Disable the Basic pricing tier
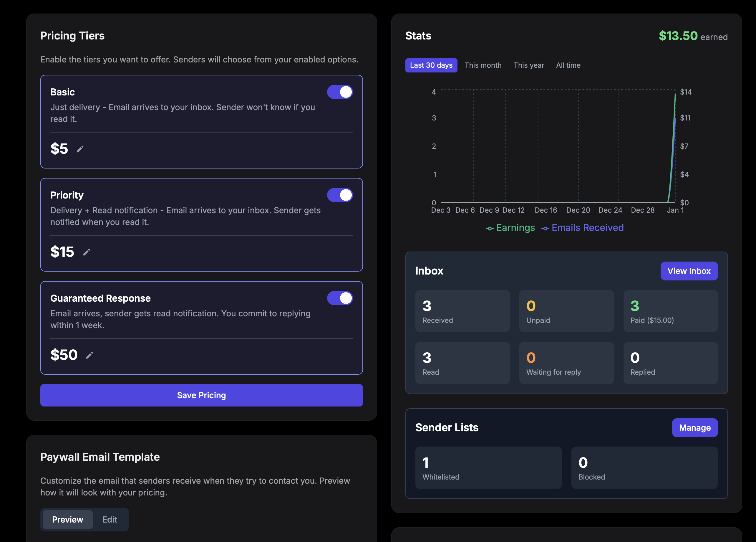Image resolution: width=756 pixels, height=542 pixels. [x=340, y=92]
